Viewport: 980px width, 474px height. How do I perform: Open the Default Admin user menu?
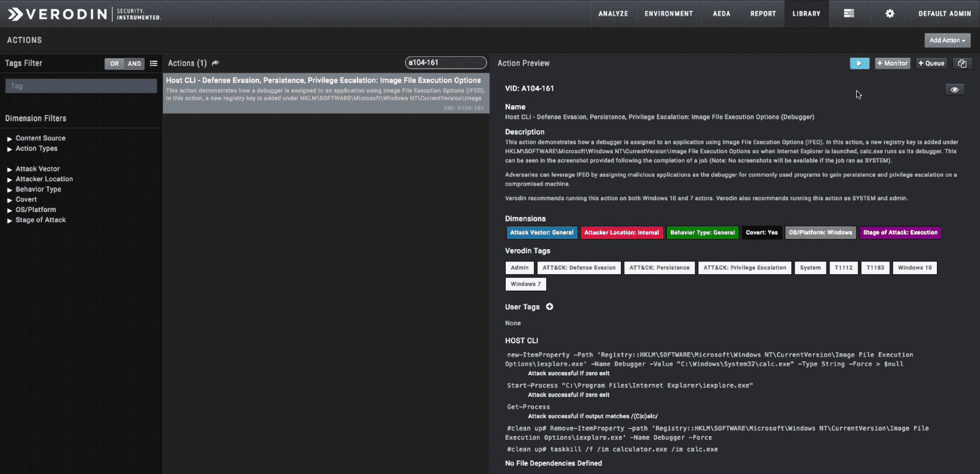[945, 14]
